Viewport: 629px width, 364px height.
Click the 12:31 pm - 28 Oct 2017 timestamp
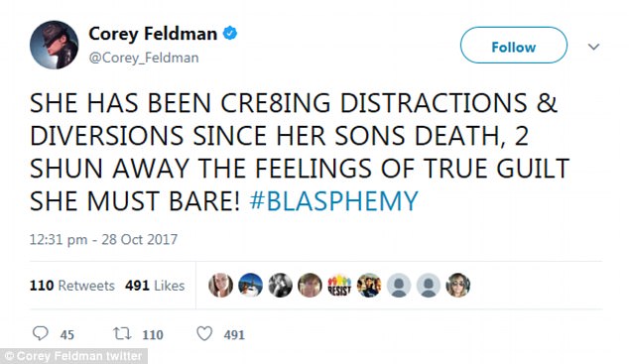click(103, 240)
